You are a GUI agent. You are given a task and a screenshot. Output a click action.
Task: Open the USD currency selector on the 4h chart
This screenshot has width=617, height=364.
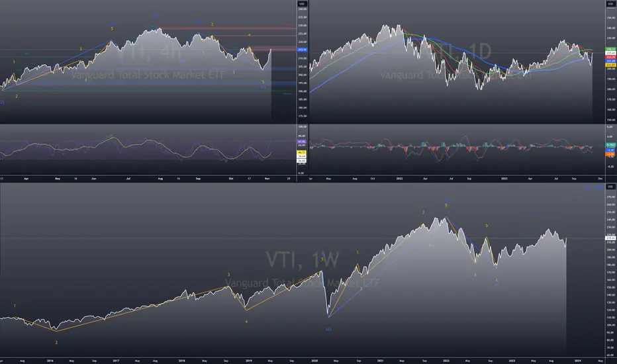[x=302, y=4]
